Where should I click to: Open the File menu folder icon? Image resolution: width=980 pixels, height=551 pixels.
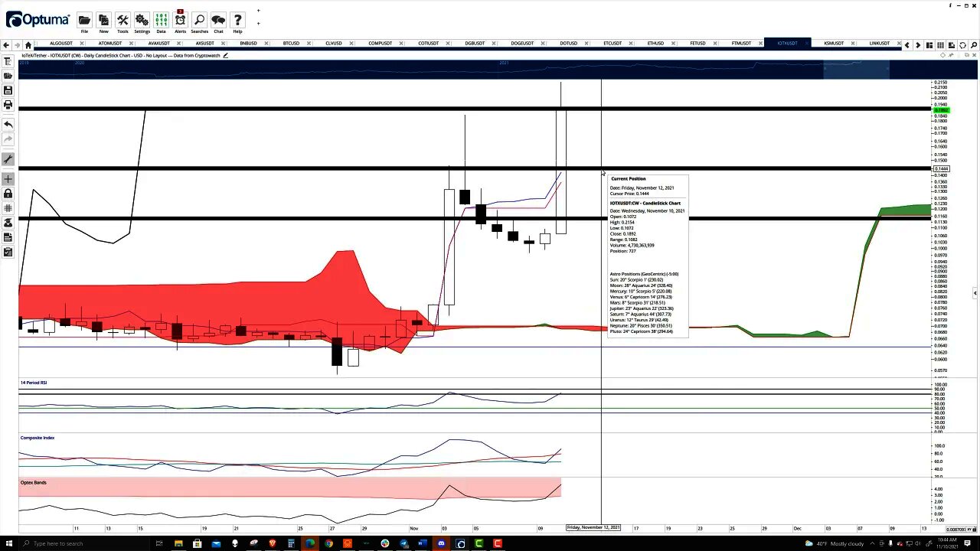(84, 20)
